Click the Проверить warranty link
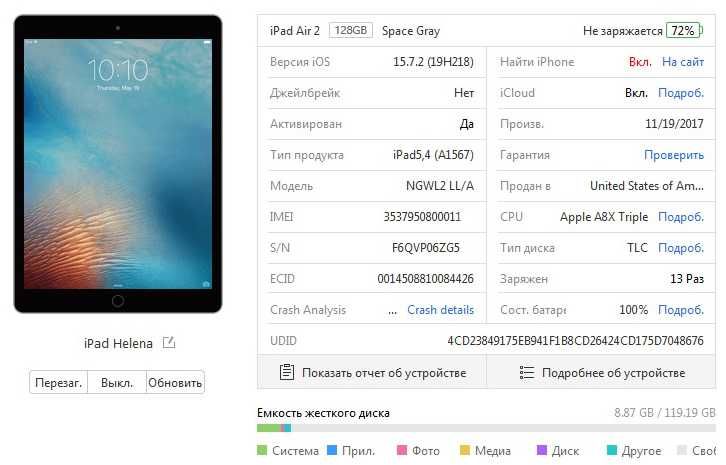This screenshot has width=726, height=465. point(674,155)
